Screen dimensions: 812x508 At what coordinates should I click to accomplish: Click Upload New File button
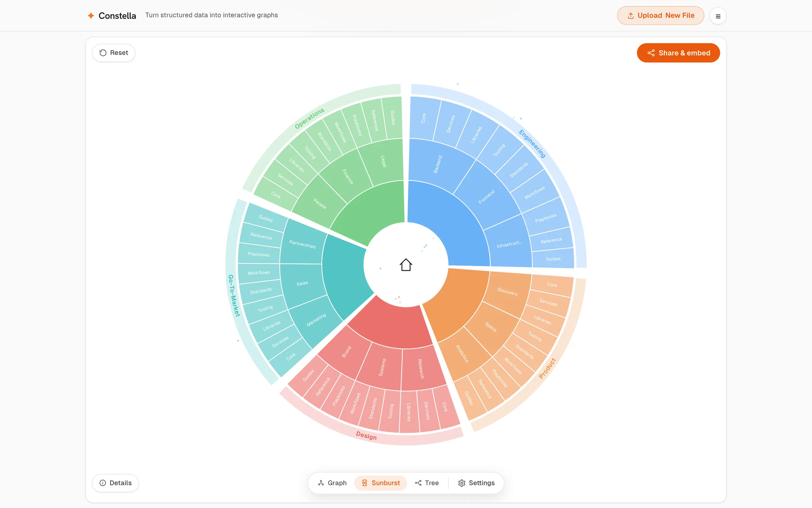click(660, 16)
